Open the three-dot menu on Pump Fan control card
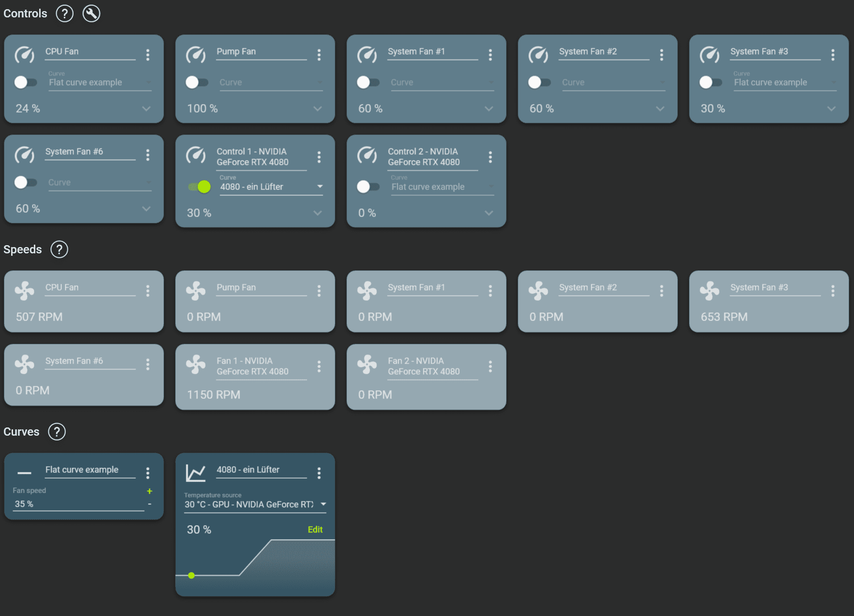 (x=319, y=55)
